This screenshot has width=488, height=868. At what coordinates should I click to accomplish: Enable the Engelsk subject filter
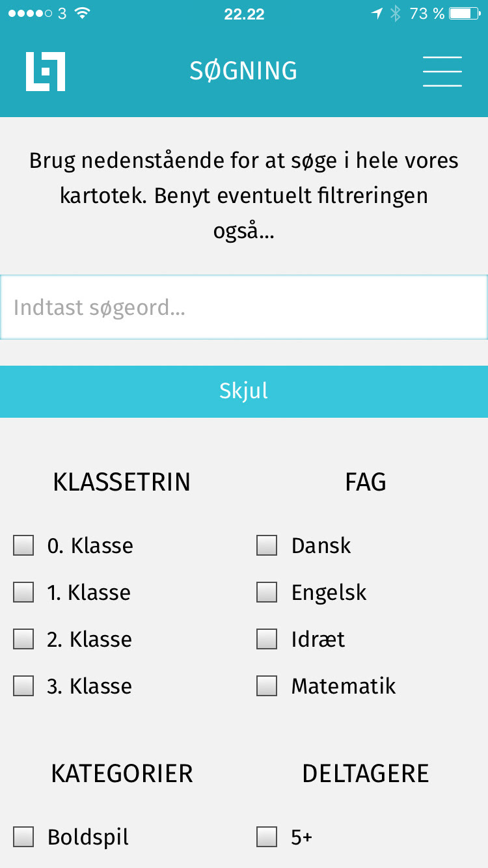(267, 592)
